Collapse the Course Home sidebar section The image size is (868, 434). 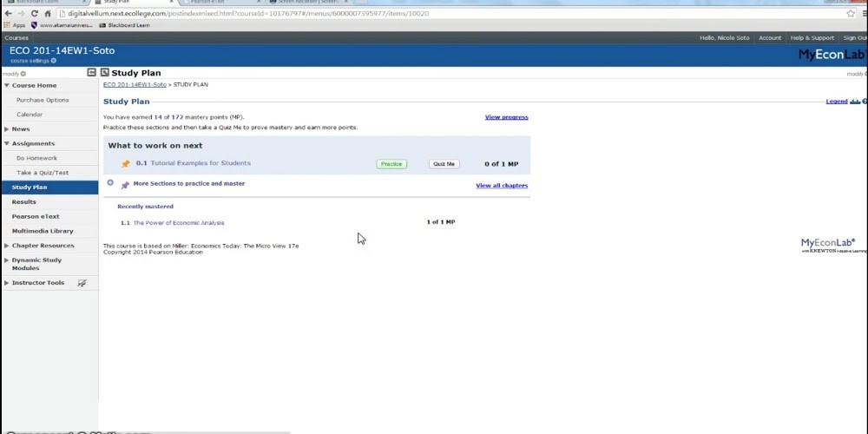coord(6,86)
